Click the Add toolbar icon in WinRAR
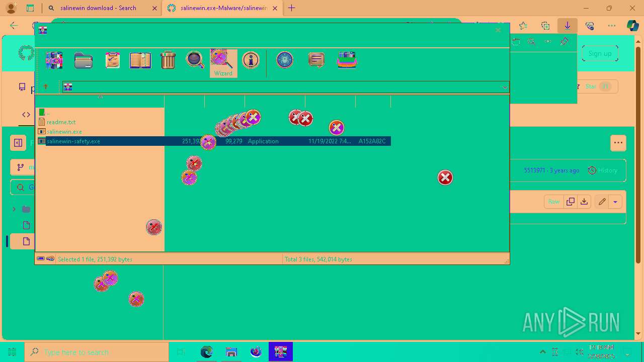This screenshot has width=644, height=362. pos(54,60)
